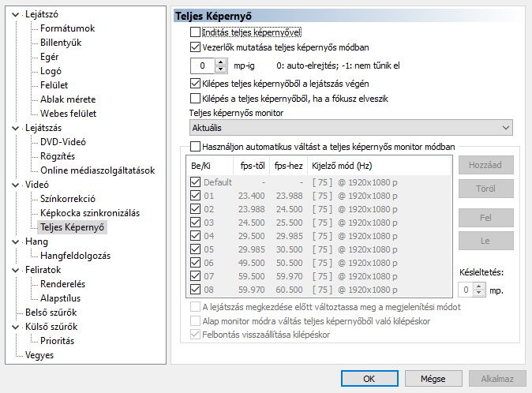Click the Késleltetés delay input field
This screenshot has height=393, width=532.
click(466, 290)
